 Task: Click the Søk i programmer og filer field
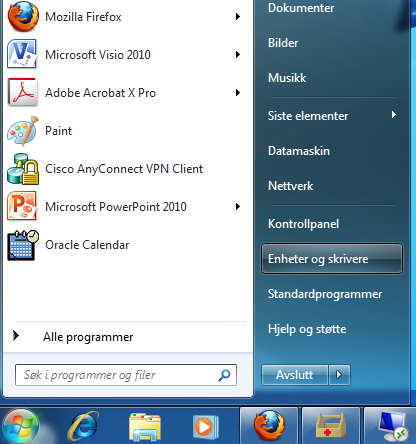(126, 375)
